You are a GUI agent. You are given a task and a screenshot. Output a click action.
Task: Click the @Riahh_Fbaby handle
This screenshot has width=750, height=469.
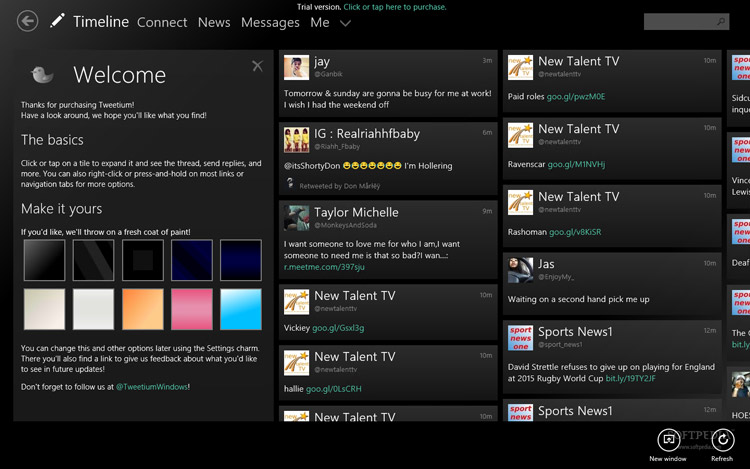pyautogui.click(x=337, y=147)
